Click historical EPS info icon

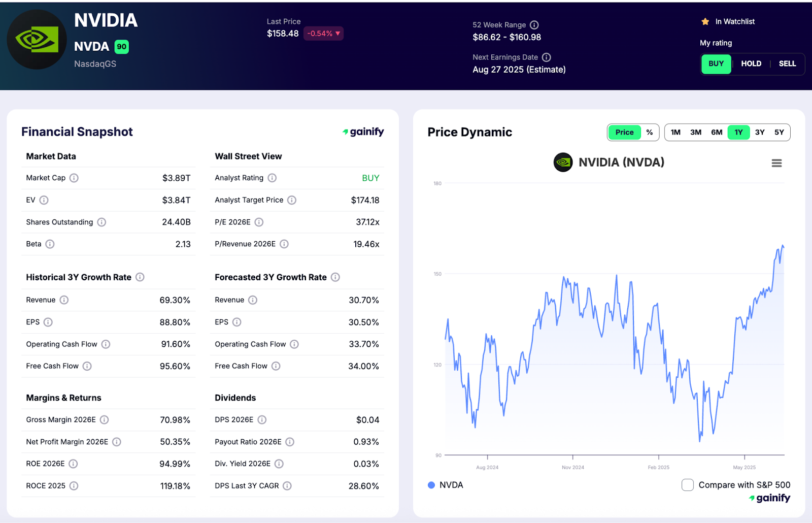click(x=48, y=322)
